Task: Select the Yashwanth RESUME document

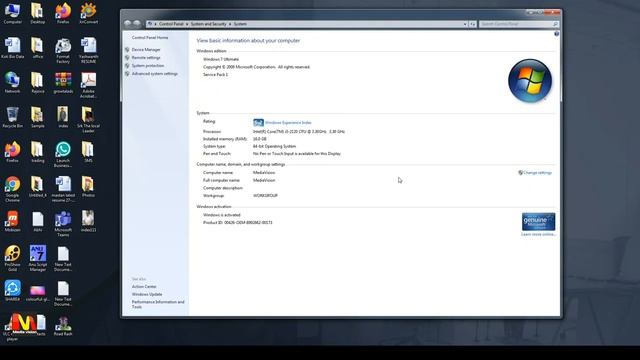Action: 88,51
